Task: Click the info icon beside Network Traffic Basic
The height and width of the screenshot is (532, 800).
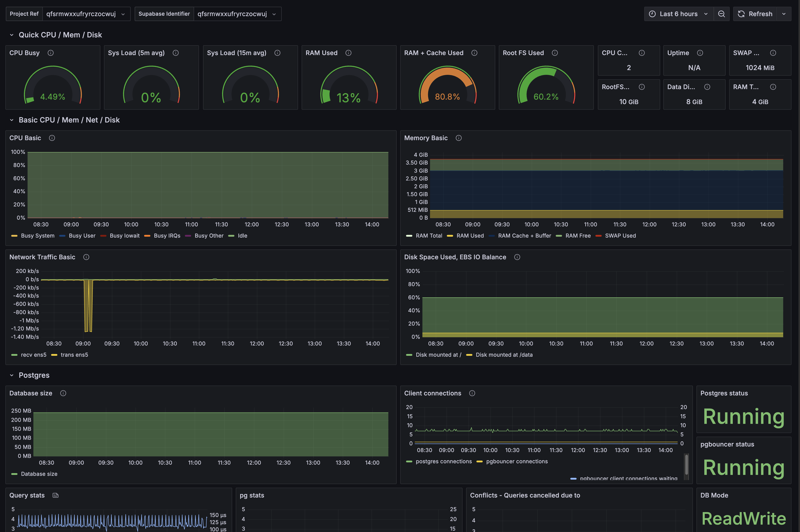Action: pyautogui.click(x=86, y=257)
